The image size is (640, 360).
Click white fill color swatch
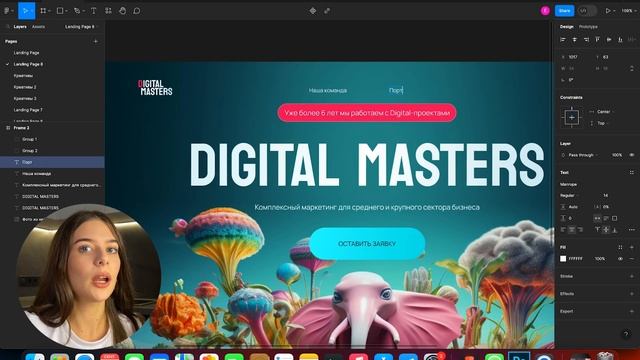coord(563,259)
